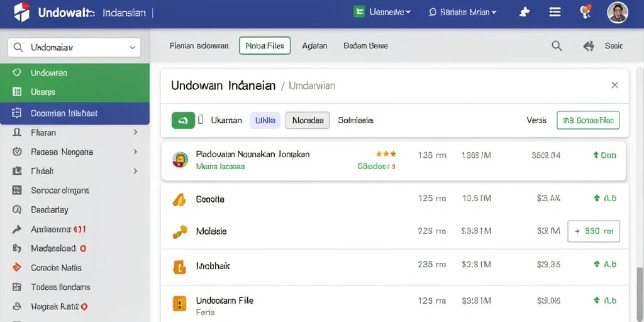Click the add button in Molaisie row
This screenshot has width=644, height=322.
[594, 231]
